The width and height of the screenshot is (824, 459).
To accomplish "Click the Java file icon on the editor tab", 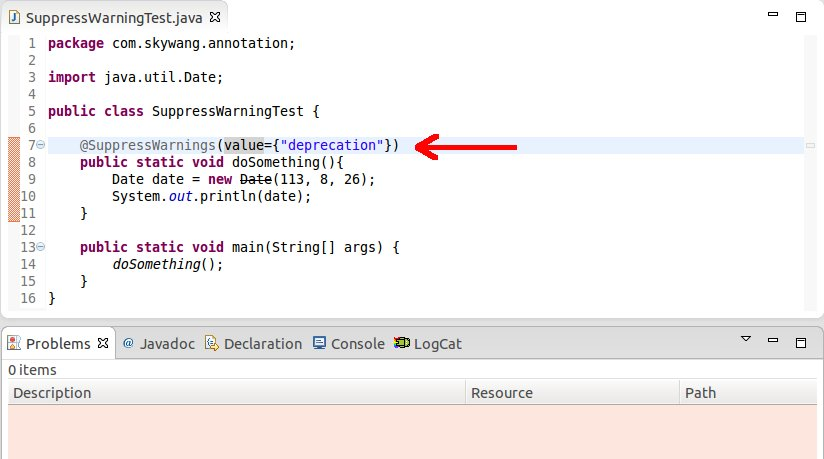I will (14, 17).
